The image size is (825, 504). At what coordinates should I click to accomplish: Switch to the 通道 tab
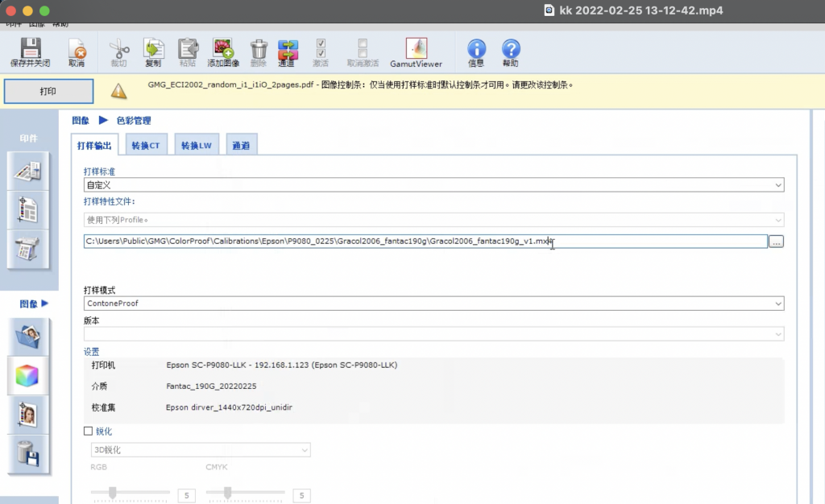coord(241,145)
